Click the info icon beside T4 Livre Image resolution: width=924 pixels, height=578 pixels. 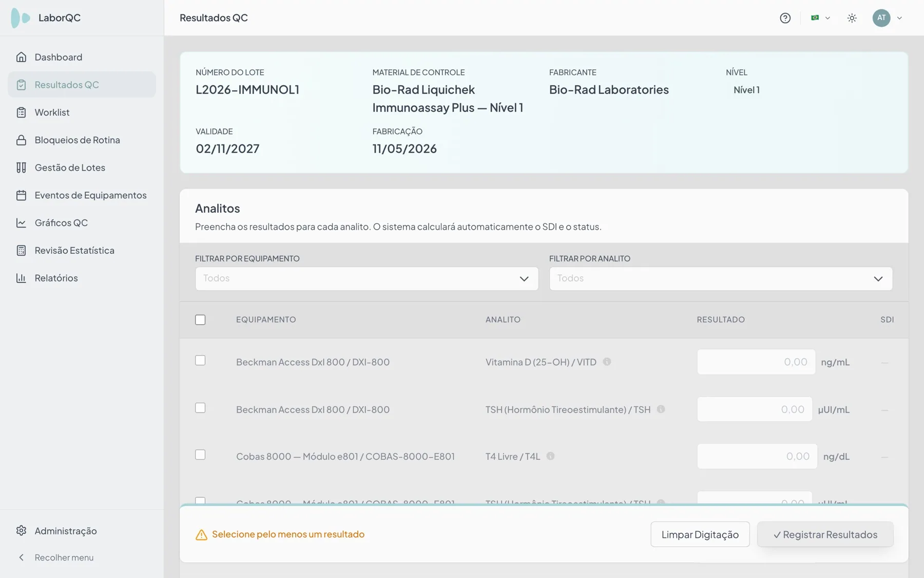pyautogui.click(x=550, y=456)
